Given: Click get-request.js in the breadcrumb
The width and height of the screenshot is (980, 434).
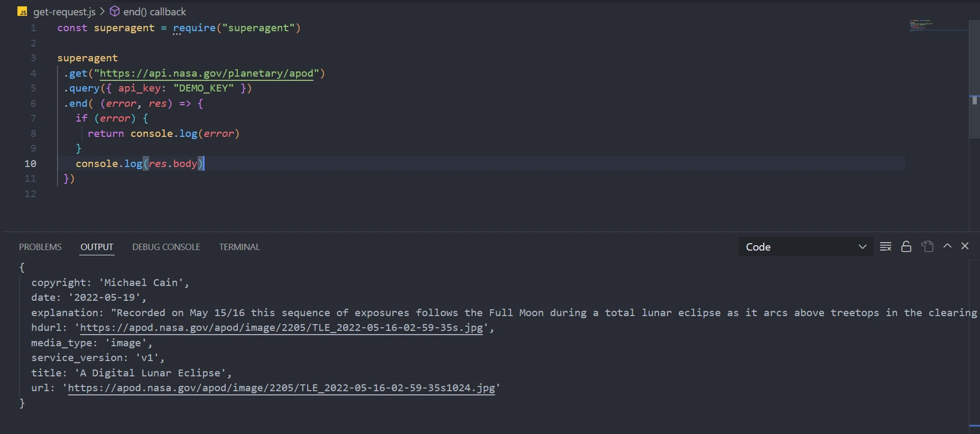Looking at the screenshot, I should pyautogui.click(x=64, y=12).
